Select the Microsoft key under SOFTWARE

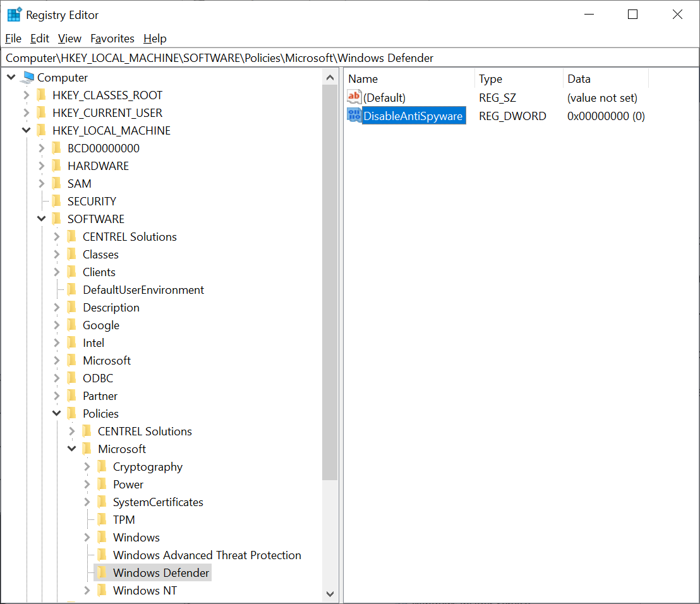click(x=107, y=360)
